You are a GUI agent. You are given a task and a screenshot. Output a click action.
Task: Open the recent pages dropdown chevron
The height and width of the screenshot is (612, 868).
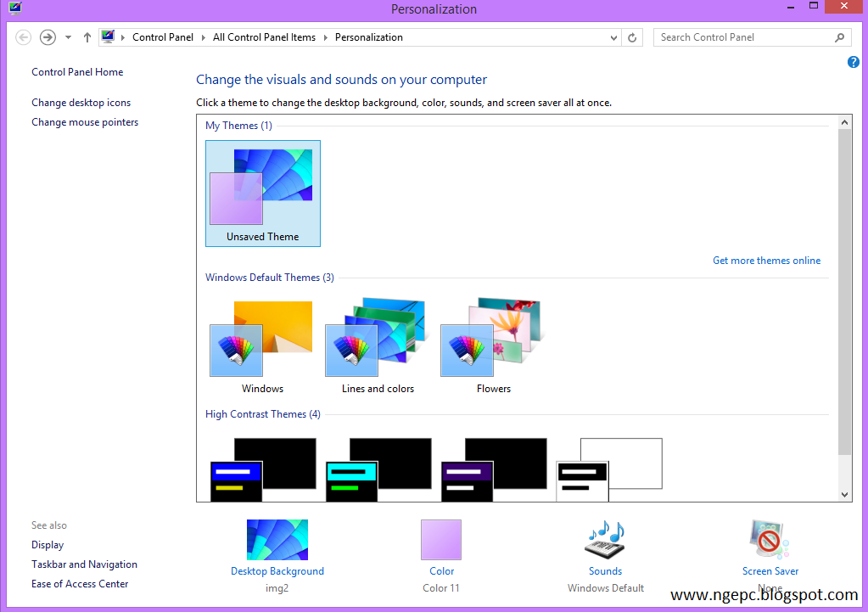67,36
